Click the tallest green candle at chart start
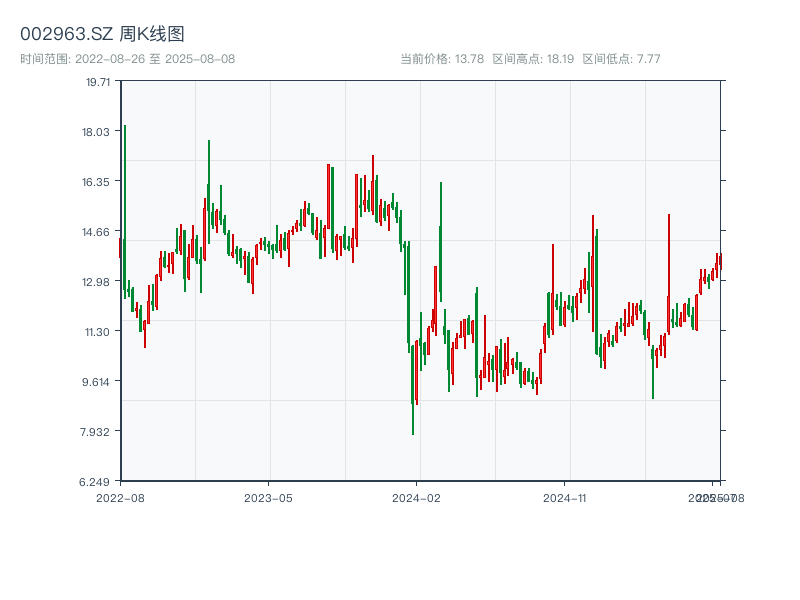 click(125, 210)
